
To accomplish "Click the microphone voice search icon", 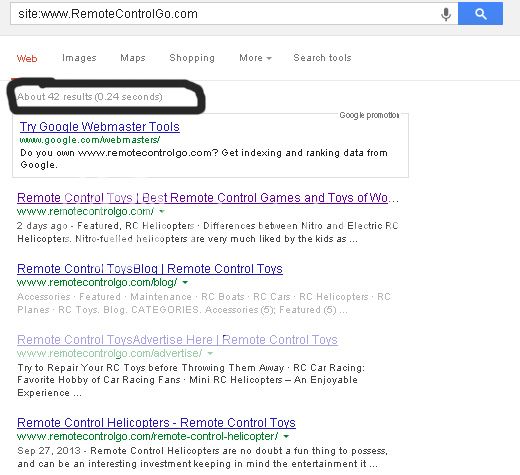I will pos(446,14).
